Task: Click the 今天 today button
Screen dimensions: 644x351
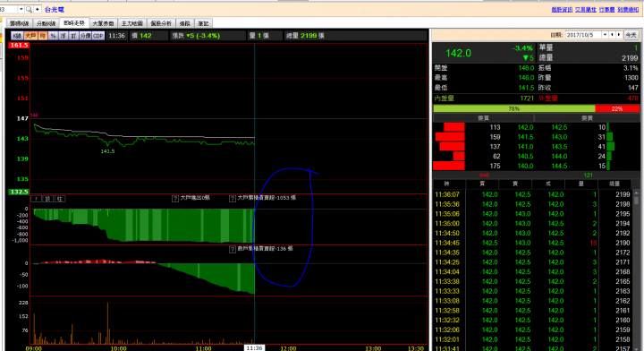Action: (x=631, y=35)
